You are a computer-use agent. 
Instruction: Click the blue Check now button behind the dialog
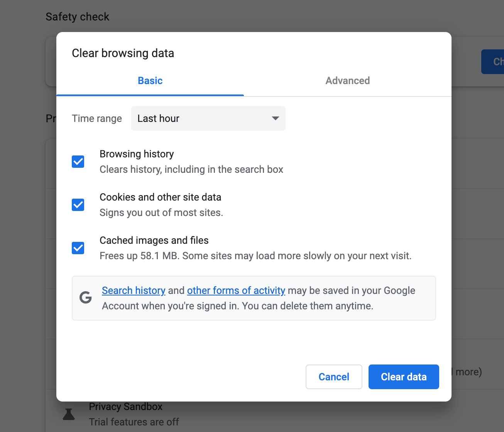tap(495, 61)
